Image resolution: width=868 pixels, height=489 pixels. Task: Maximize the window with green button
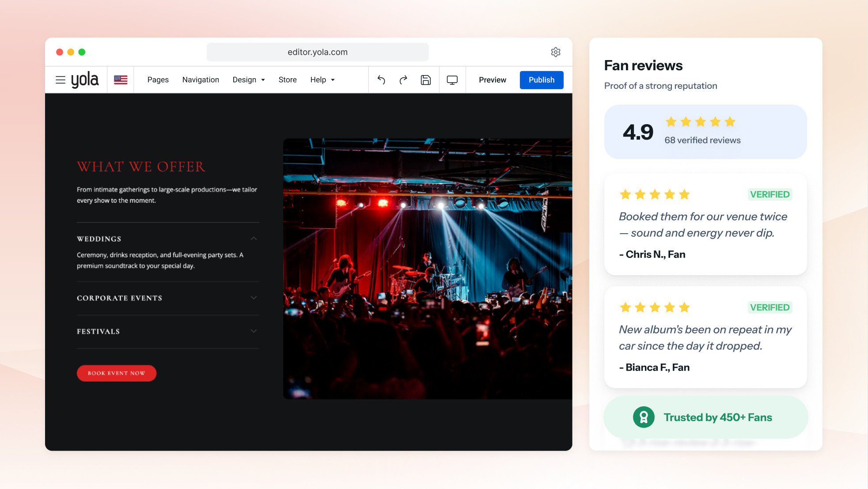[x=82, y=52]
